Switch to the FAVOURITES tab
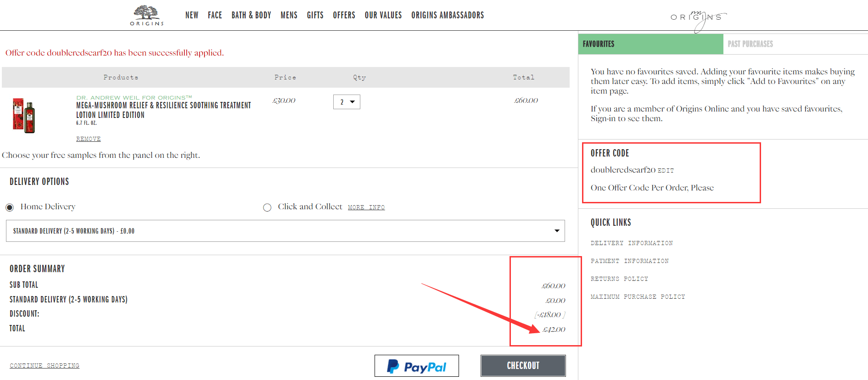868x380 pixels. click(650, 44)
